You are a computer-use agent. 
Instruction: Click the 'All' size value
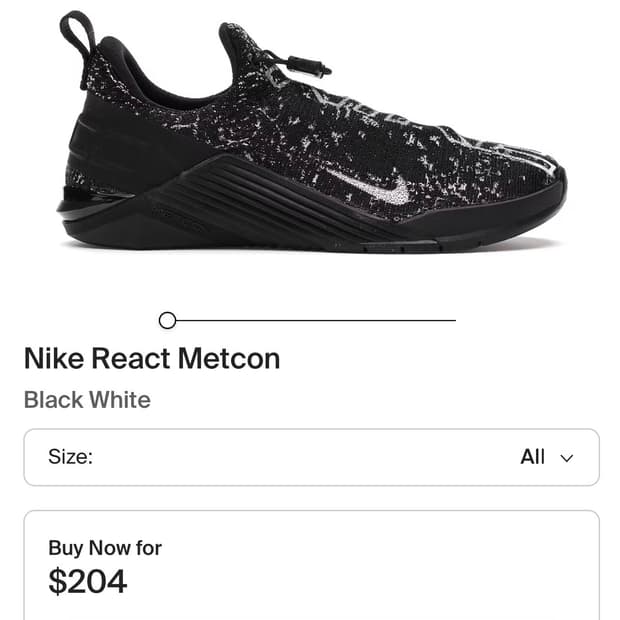click(x=532, y=457)
